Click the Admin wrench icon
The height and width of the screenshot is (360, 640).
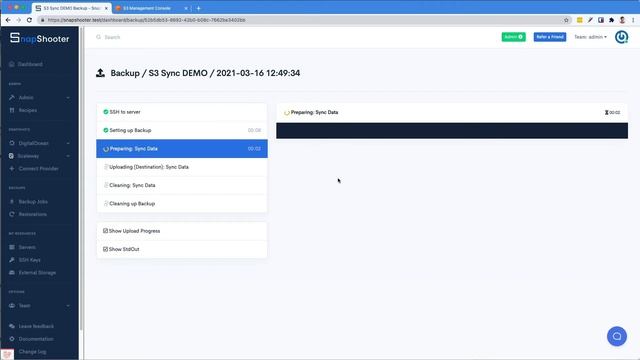coord(11,98)
